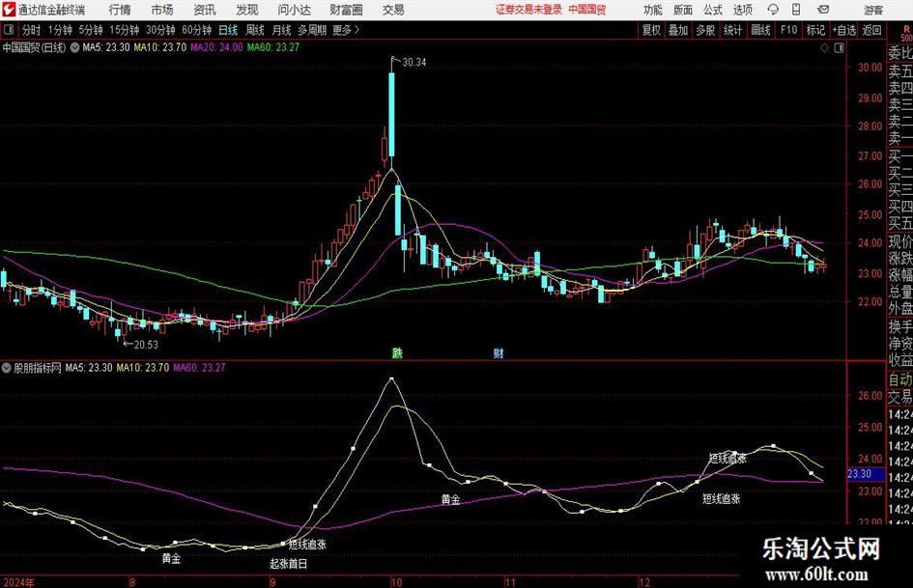Open the 发现 menu
The image size is (913, 588).
pyautogui.click(x=247, y=10)
